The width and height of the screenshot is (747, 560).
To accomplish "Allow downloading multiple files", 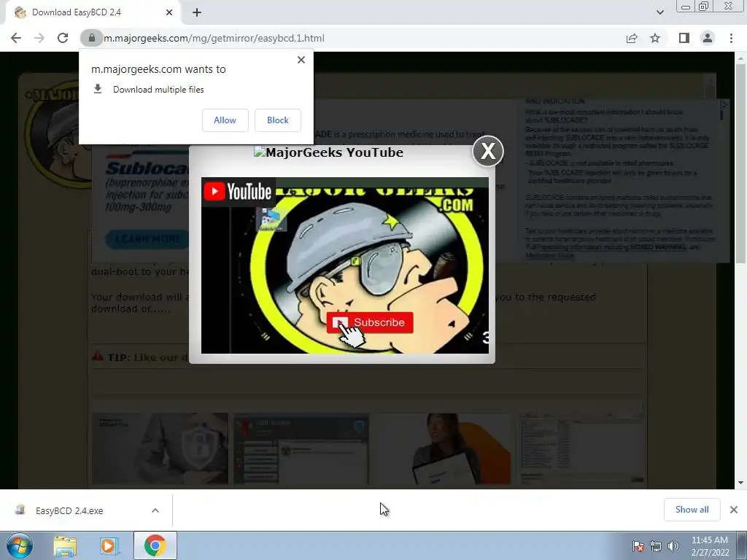I will pos(225,120).
